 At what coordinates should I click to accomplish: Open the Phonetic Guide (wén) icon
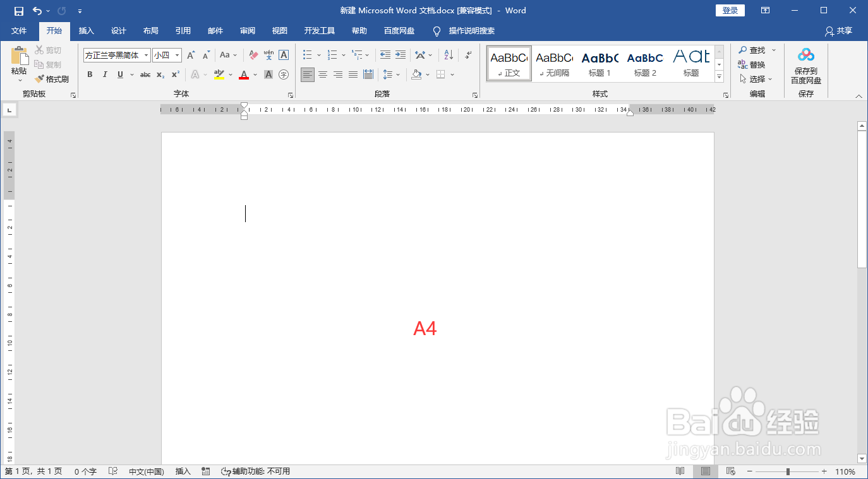click(268, 56)
